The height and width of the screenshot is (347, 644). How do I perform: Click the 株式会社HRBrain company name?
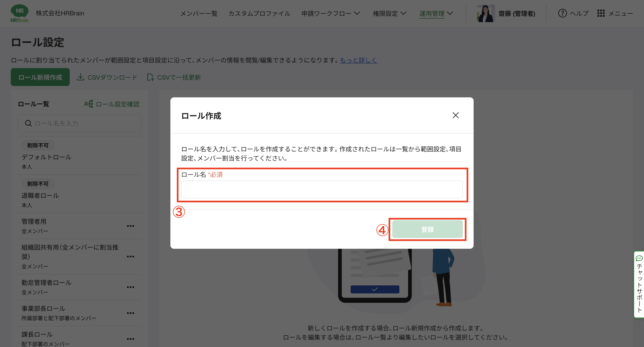point(60,13)
